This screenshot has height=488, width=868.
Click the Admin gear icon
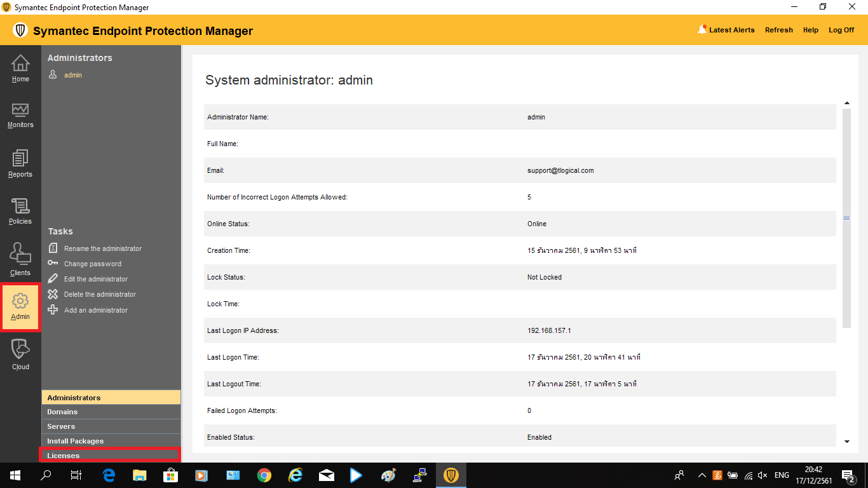click(x=20, y=307)
